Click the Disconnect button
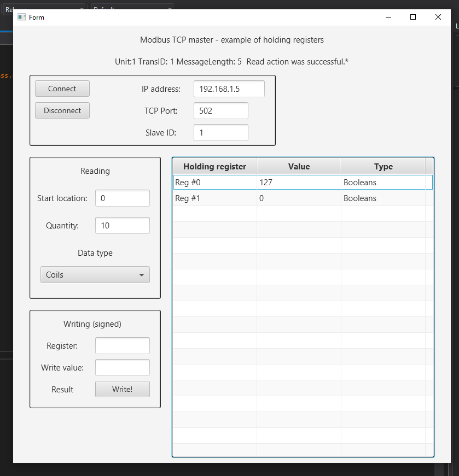 click(x=62, y=110)
